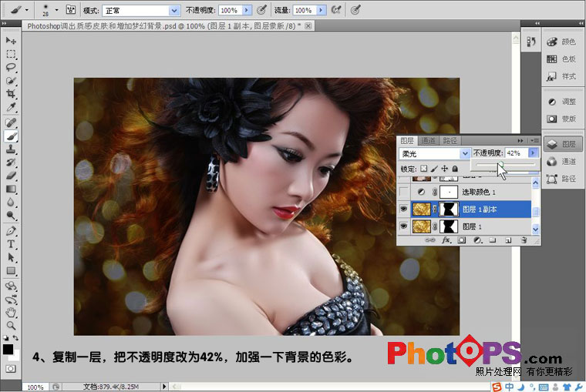The width and height of the screenshot is (586, 392).
Task: Toggle visibility of 图层 1
Action: (403, 226)
